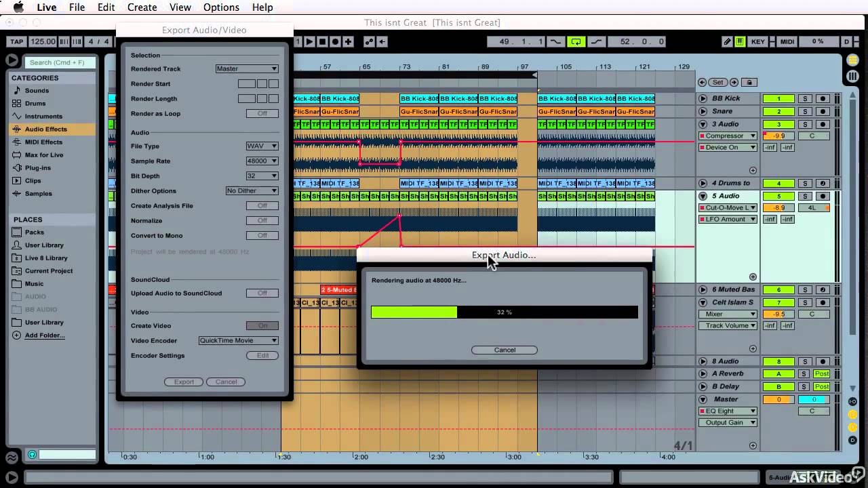Switch to Arrangement View selector icon
The height and width of the screenshot is (488, 868).
click(853, 60)
